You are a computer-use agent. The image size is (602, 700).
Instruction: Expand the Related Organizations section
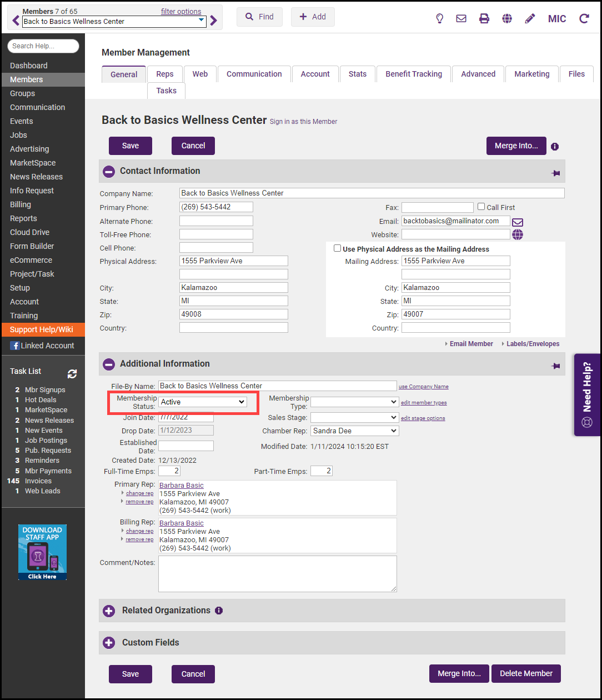pyautogui.click(x=109, y=611)
